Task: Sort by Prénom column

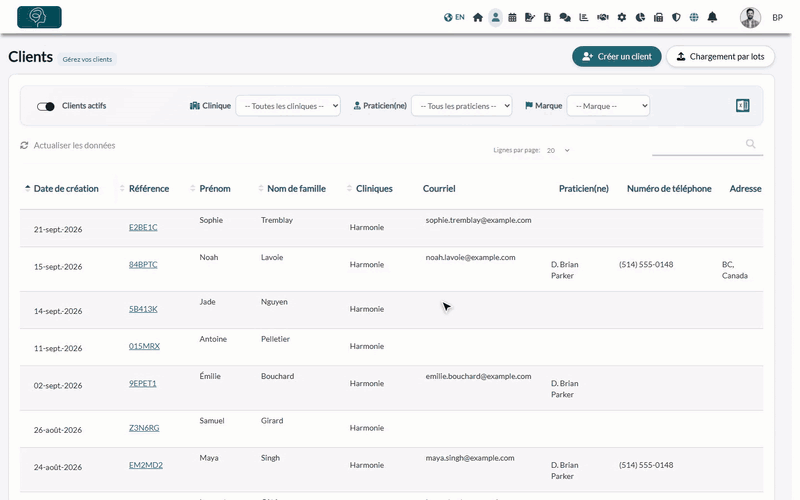Action: tap(215, 189)
